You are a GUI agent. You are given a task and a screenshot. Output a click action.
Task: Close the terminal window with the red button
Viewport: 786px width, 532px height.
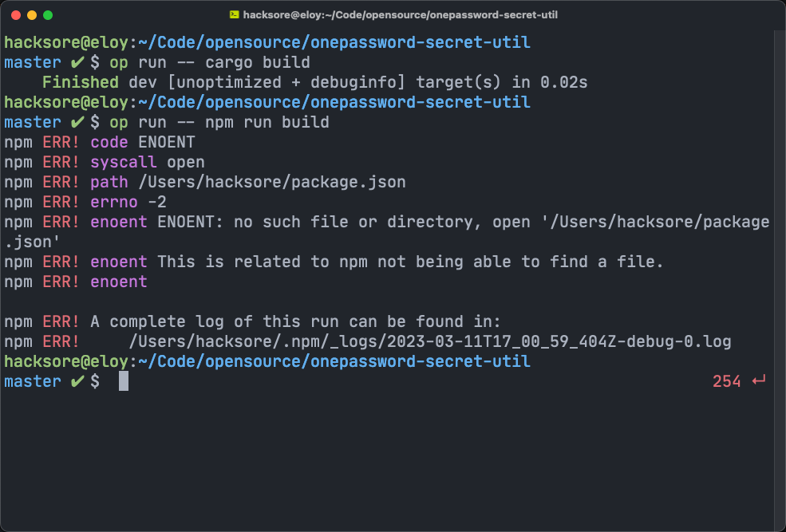[x=16, y=14]
